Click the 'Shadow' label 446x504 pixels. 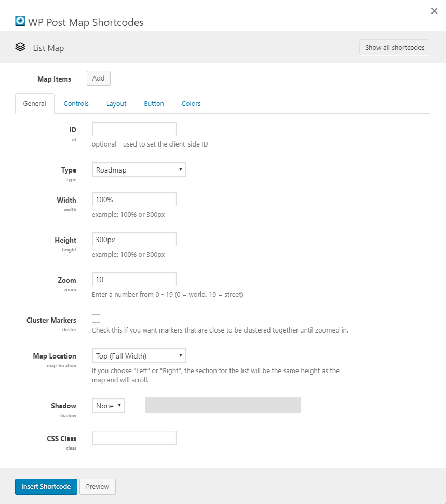click(x=63, y=406)
